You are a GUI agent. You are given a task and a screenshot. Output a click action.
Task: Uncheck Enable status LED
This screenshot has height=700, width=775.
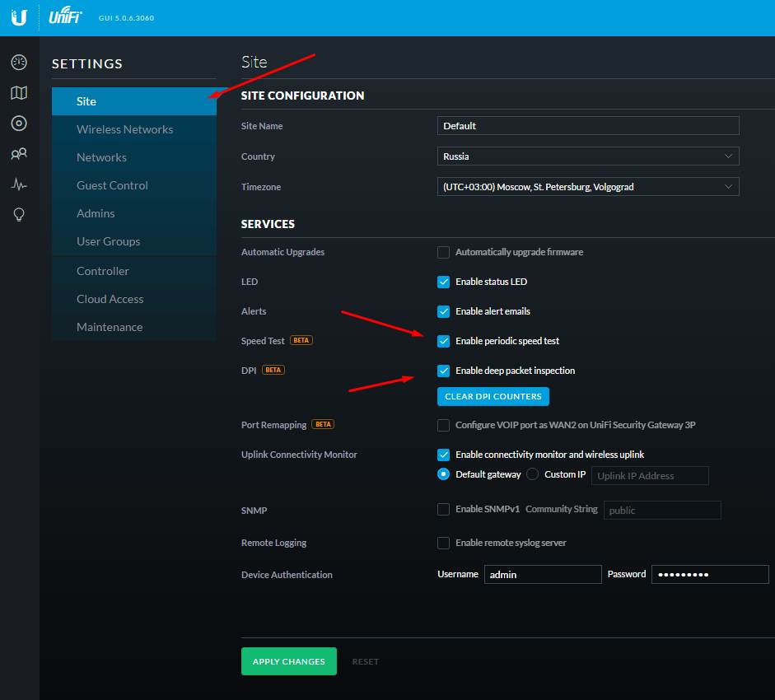tap(444, 282)
